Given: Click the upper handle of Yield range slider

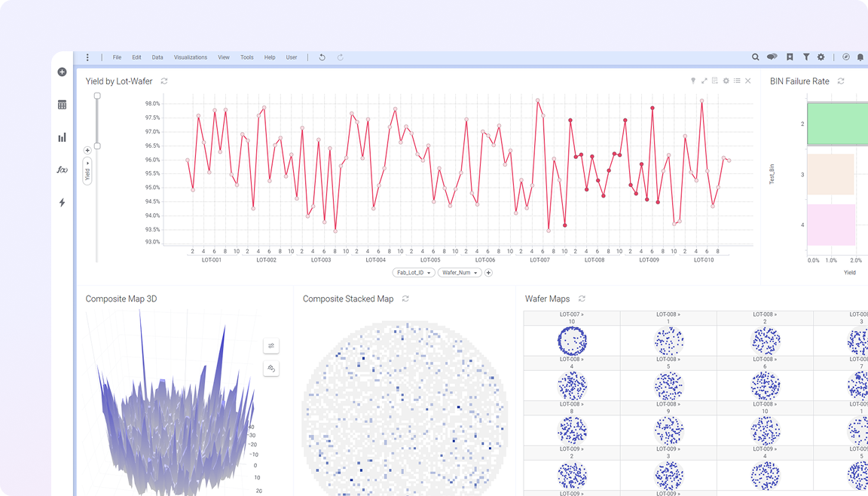Looking at the screenshot, I should pos(97,96).
